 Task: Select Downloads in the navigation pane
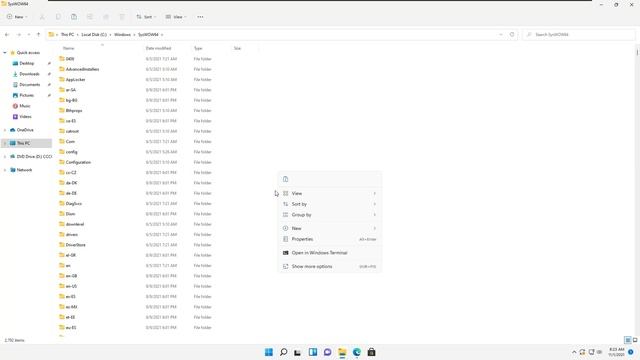[29, 74]
